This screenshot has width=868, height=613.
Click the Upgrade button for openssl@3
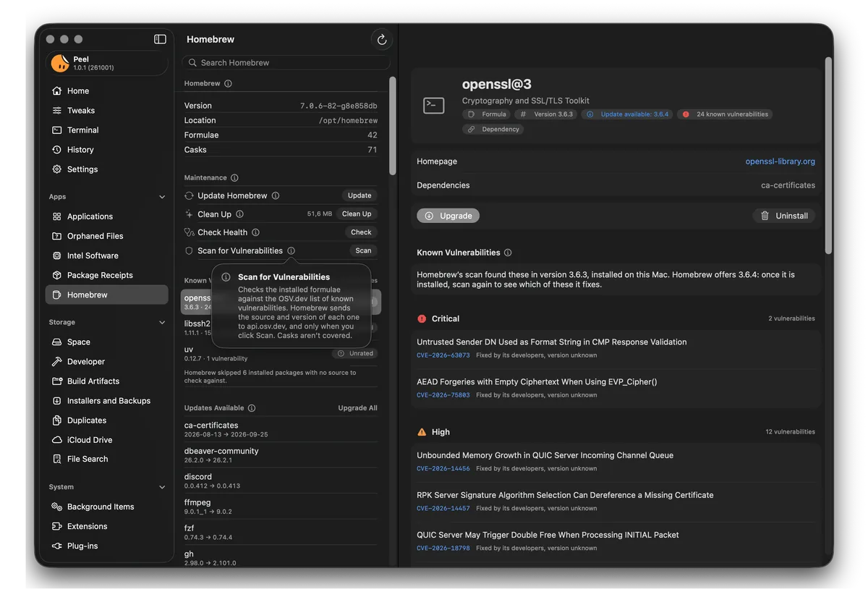448,216
